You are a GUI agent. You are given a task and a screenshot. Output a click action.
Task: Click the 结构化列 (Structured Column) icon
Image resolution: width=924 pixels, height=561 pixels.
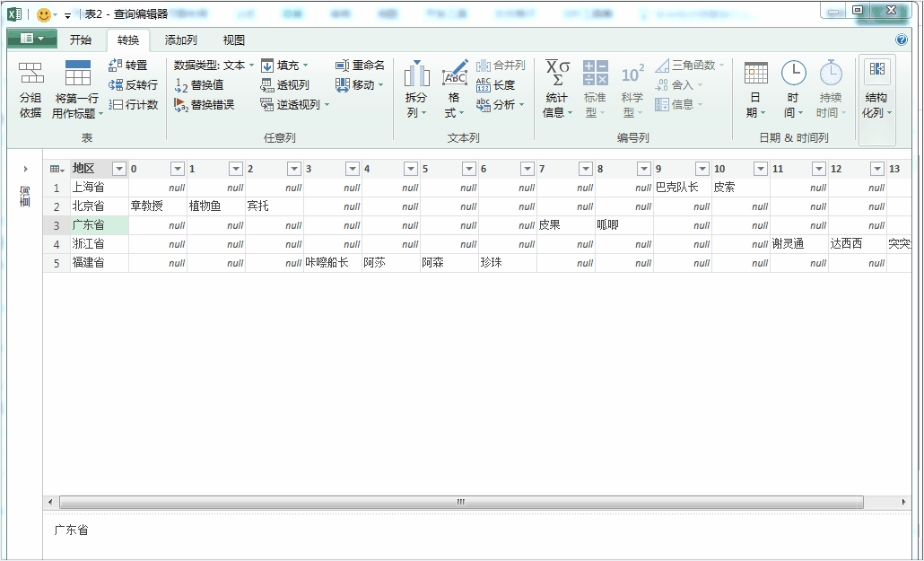[876, 70]
